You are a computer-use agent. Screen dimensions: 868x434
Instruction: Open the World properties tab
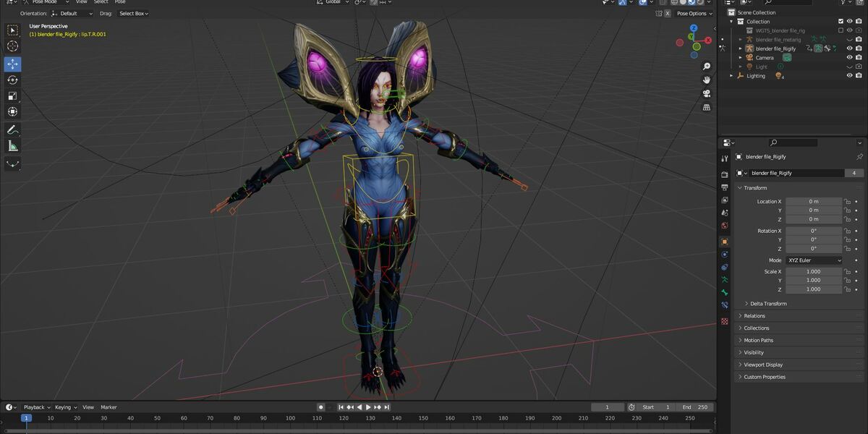725,226
